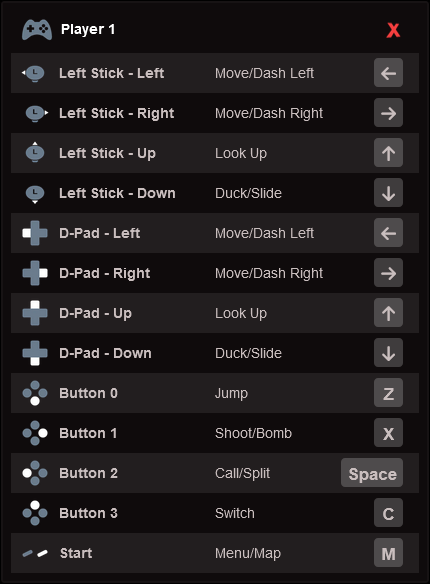Change the X key binding for Shoot/Bomb
Viewport: 430px width, 584px height.
pyautogui.click(x=388, y=433)
